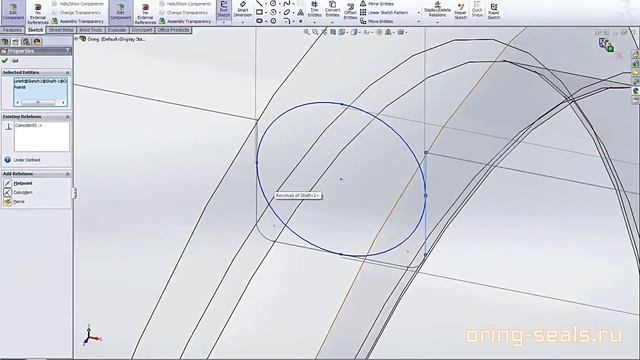The width and height of the screenshot is (640, 360).
Task: Confirm with the green OK checkmark
Action: pyautogui.click(x=5, y=60)
